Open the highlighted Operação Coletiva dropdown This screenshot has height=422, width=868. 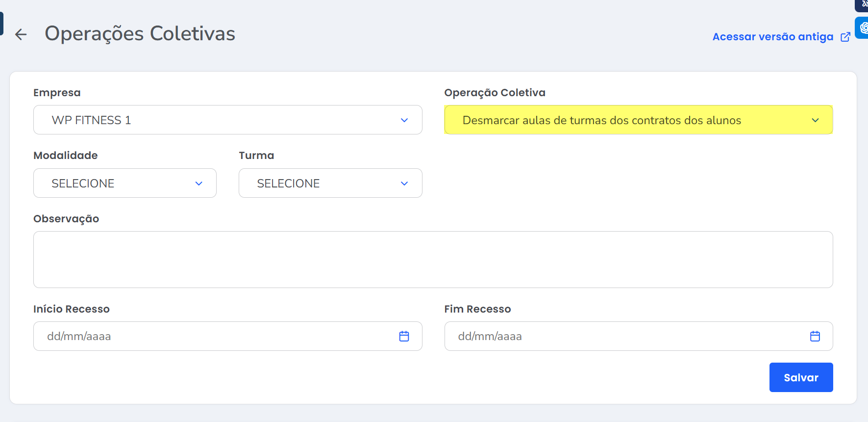(627, 120)
